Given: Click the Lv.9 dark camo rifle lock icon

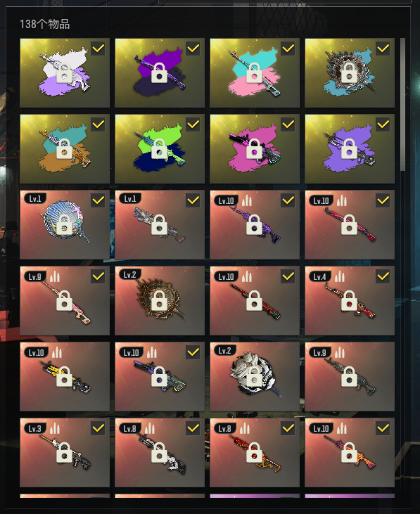Looking at the screenshot, I should tap(349, 377).
